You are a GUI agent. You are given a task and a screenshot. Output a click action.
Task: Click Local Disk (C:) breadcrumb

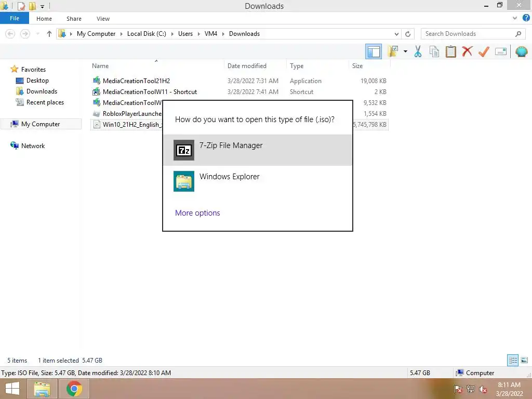147,34
